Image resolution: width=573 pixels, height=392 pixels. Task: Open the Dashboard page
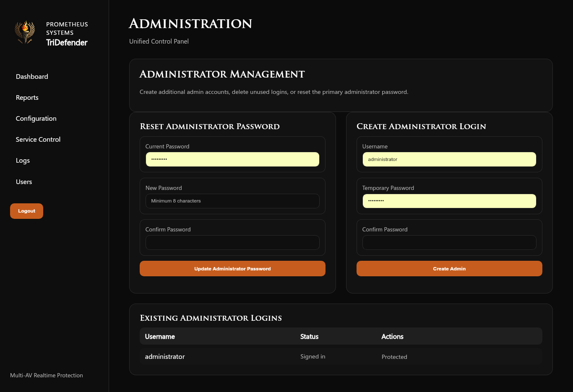tap(32, 77)
